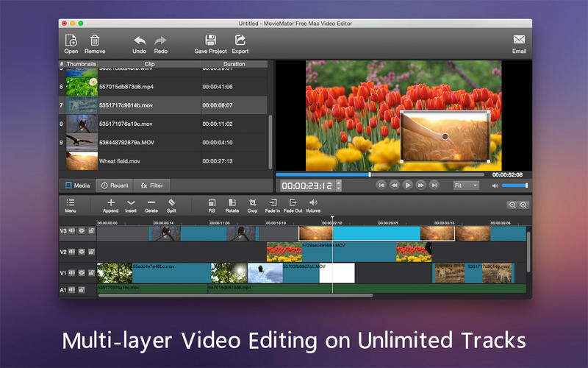Click the Rotate icon
This screenshot has width=588, height=368.
click(232, 202)
